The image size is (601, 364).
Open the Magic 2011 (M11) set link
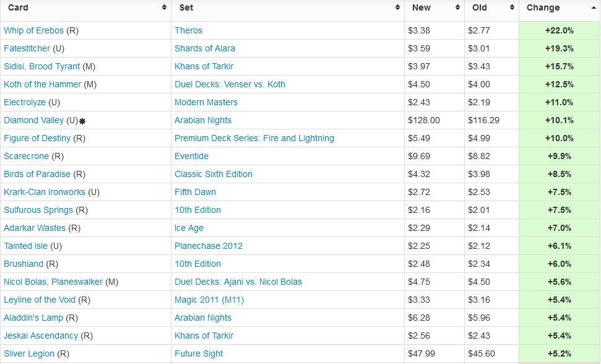[209, 300]
